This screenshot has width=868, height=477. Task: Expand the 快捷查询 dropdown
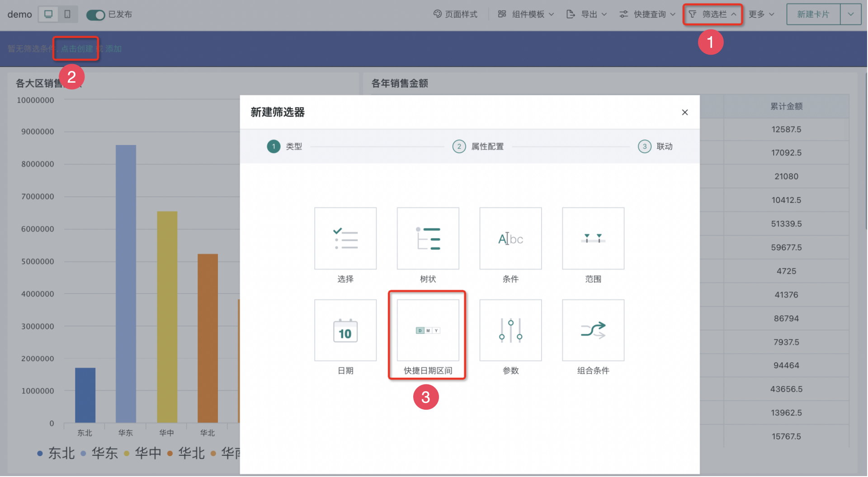tap(647, 14)
